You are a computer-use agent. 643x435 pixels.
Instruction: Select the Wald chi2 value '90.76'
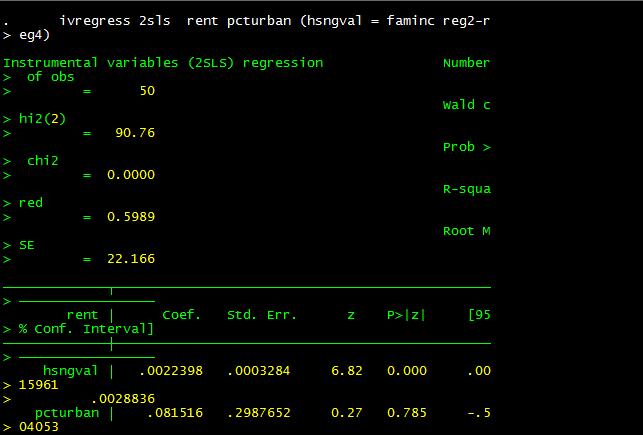pos(135,133)
